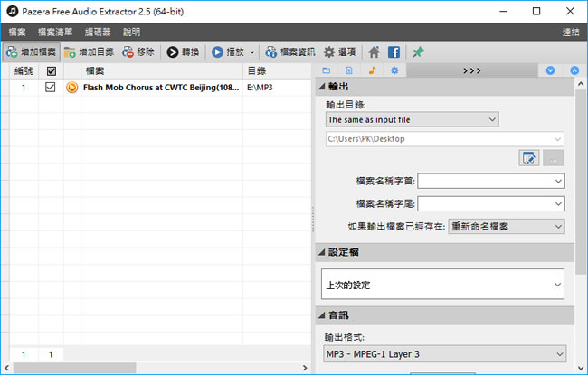Play the file with the 播放 button

[228, 52]
